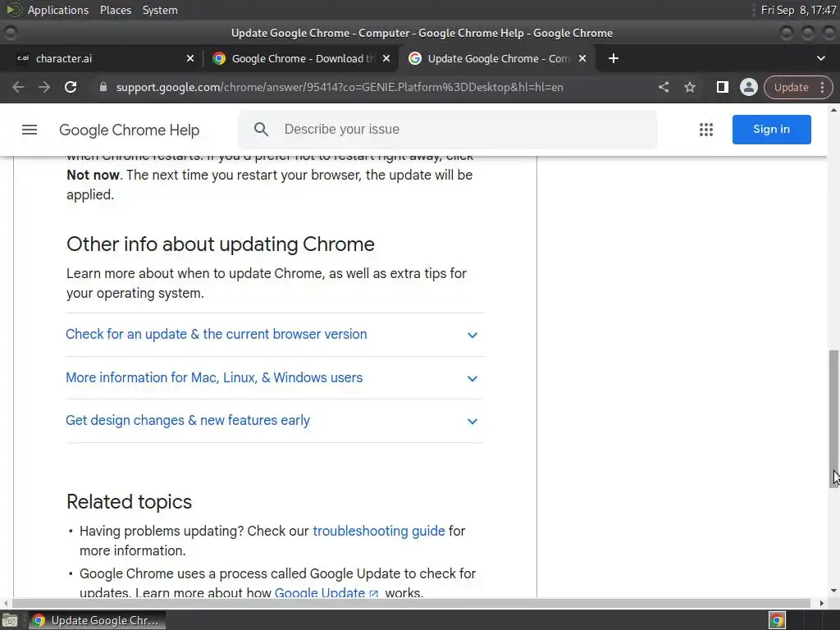Click the browser forward arrow
840x630 pixels.
click(x=44, y=87)
